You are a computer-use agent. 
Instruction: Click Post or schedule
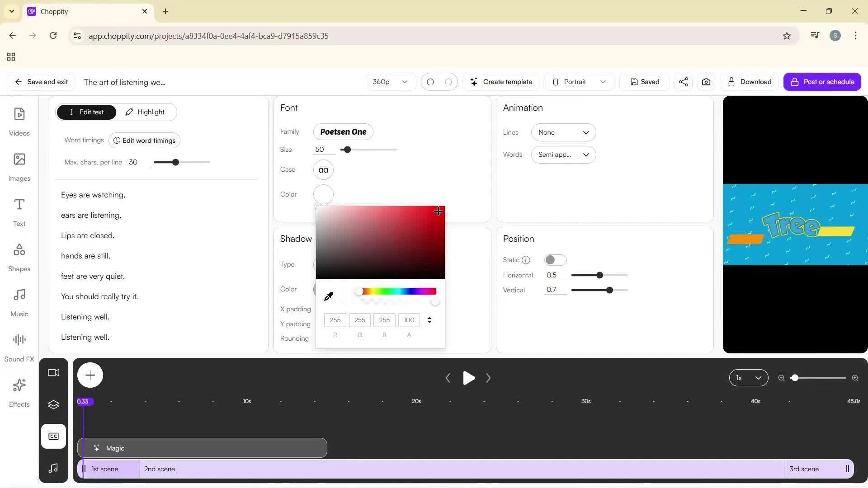pos(822,82)
